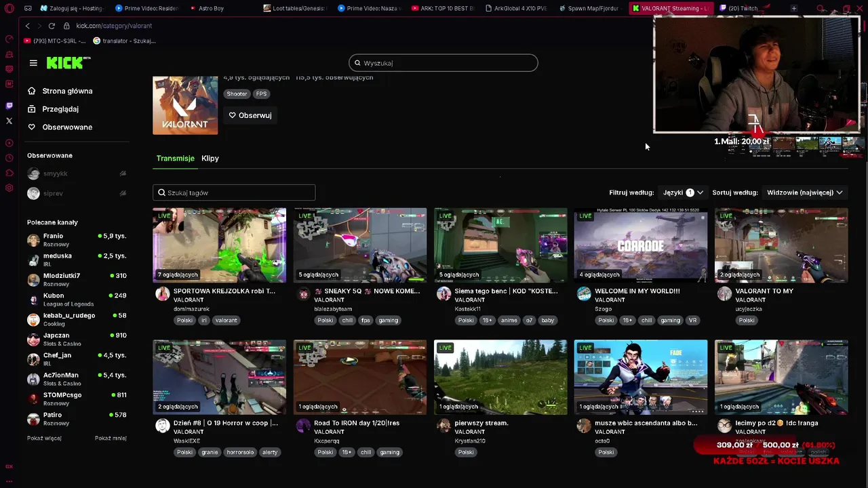The image size is (868, 488).
Task: Click VALORANT category cover image
Action: click(185, 105)
